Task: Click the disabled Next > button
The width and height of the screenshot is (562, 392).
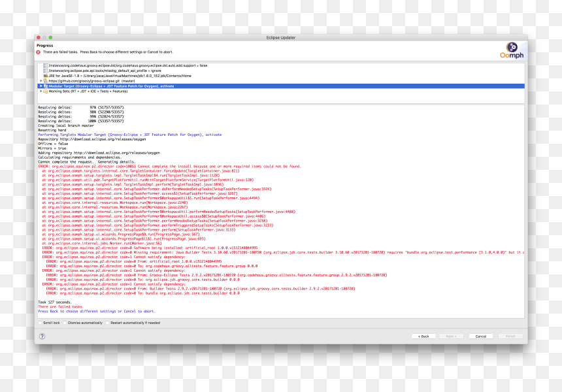Action: point(452,336)
